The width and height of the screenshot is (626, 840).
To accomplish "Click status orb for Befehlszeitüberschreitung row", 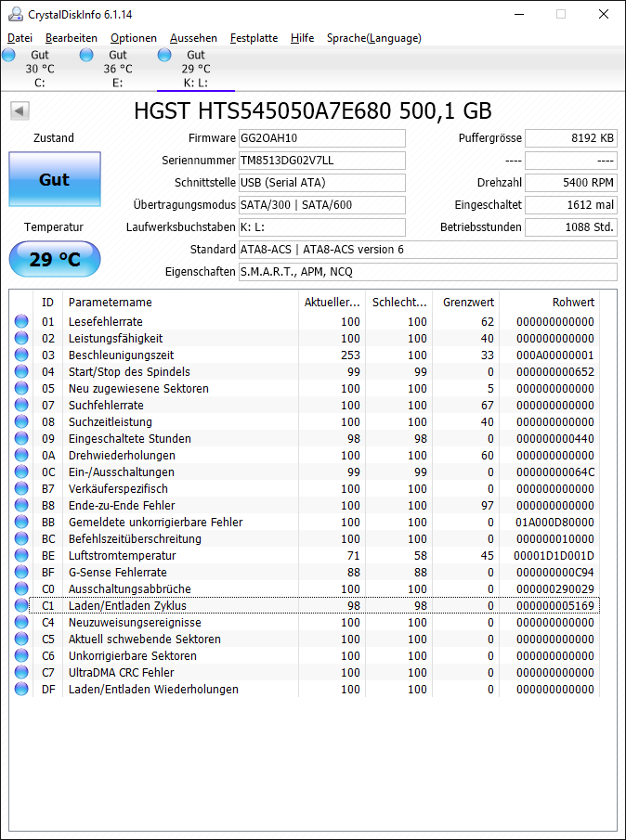I will (x=21, y=538).
